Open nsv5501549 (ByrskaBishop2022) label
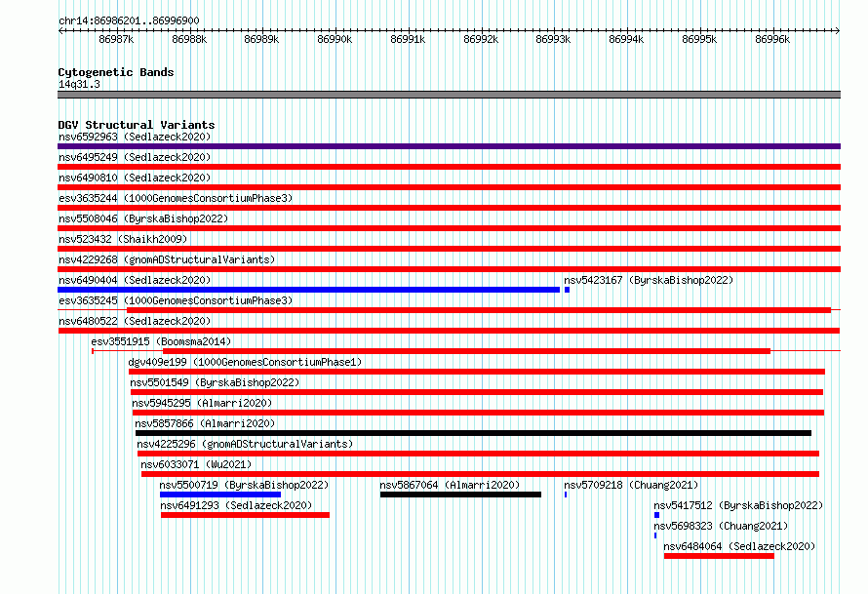 pos(215,382)
